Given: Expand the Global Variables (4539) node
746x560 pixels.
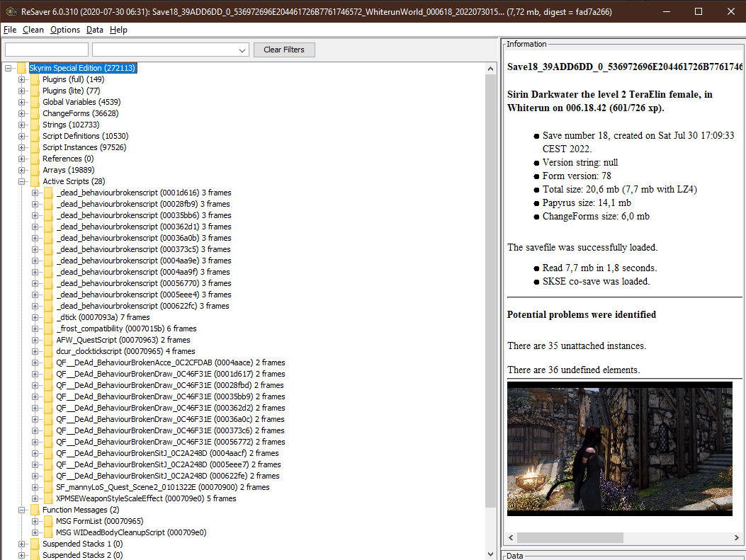Looking at the screenshot, I should point(21,102).
